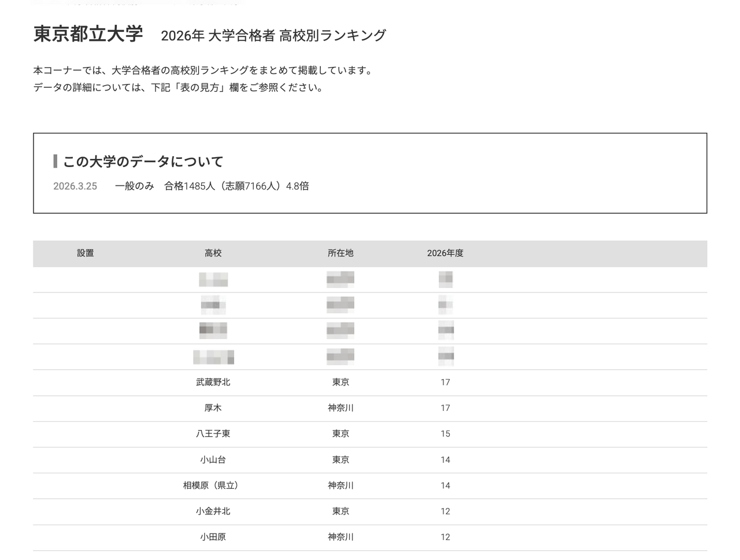Click the count 12 in 小金井北 row
The height and width of the screenshot is (560, 740).
pos(445,511)
